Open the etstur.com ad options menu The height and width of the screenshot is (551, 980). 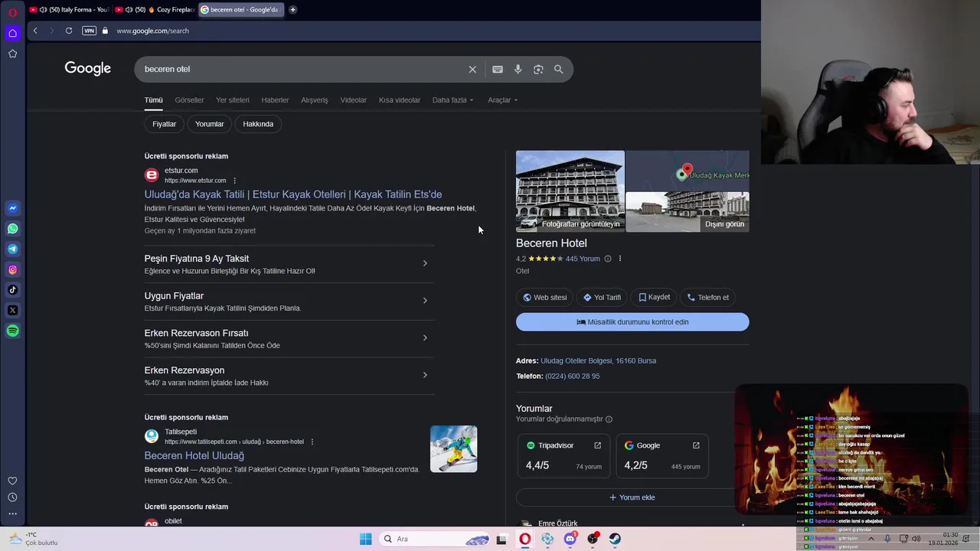click(234, 181)
